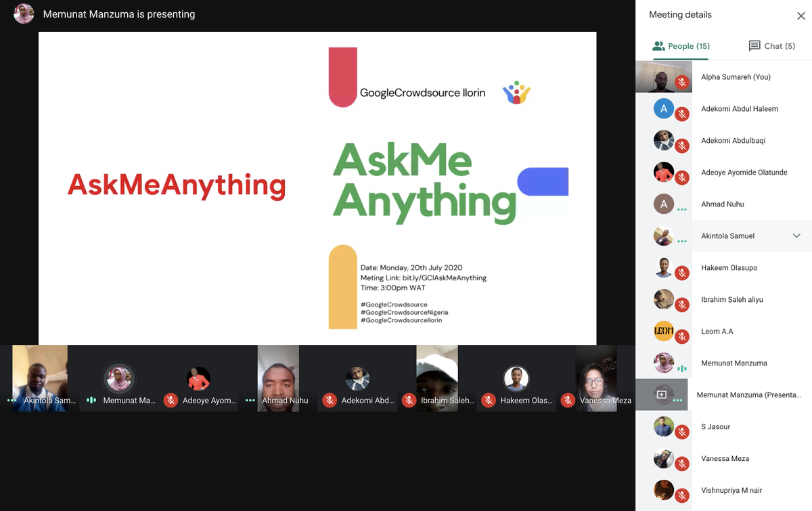Screen dimensions: 812x511
Task: Select Hakeem Olasupo in participant list
Action: click(x=729, y=268)
